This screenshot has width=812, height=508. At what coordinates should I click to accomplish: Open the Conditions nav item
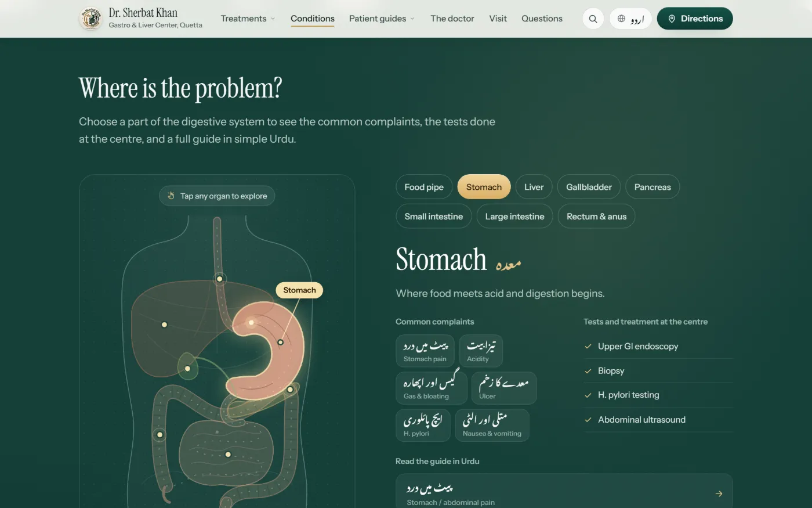(x=313, y=19)
